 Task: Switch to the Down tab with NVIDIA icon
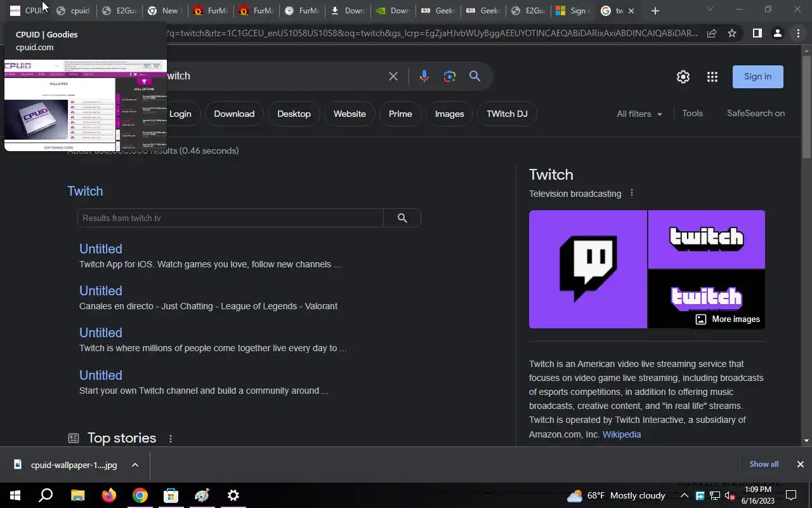pos(392,11)
